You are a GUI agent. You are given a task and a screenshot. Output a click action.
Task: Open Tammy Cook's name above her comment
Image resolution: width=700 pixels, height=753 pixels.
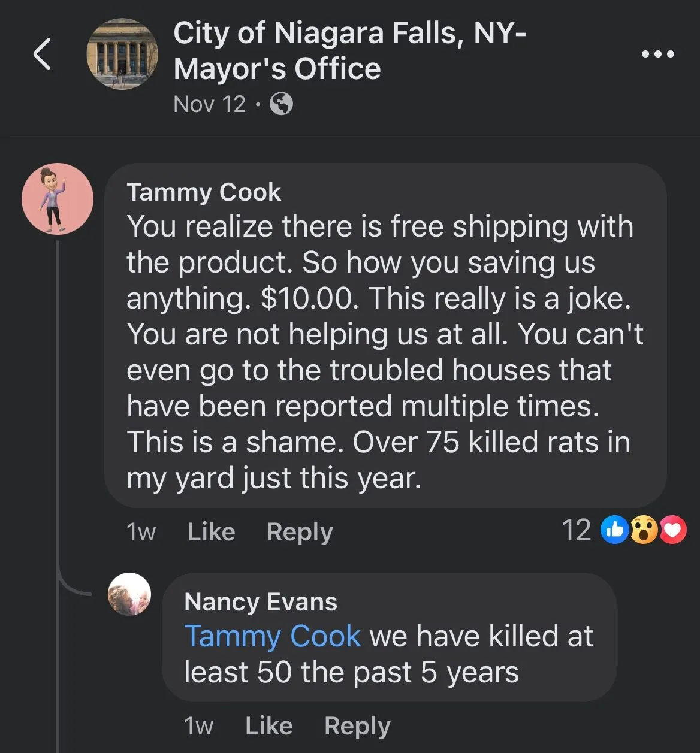204,192
